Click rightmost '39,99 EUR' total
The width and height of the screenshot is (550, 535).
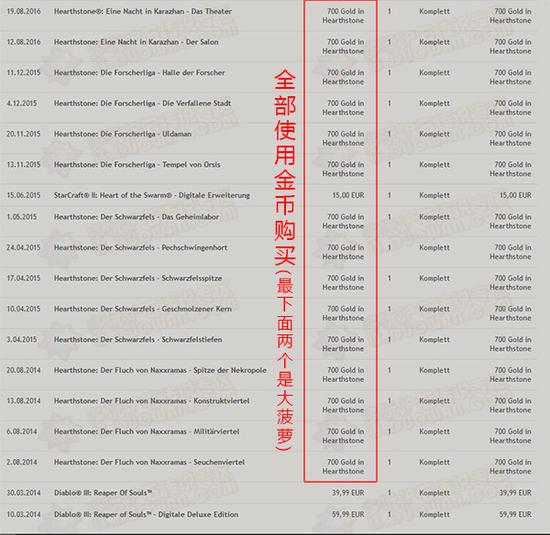coord(515,493)
